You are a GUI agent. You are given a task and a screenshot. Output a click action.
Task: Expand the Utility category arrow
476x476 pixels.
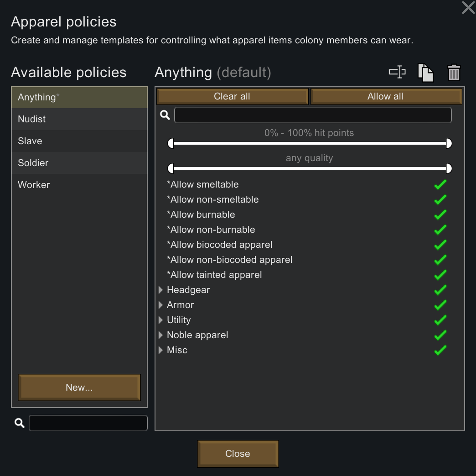(x=160, y=320)
